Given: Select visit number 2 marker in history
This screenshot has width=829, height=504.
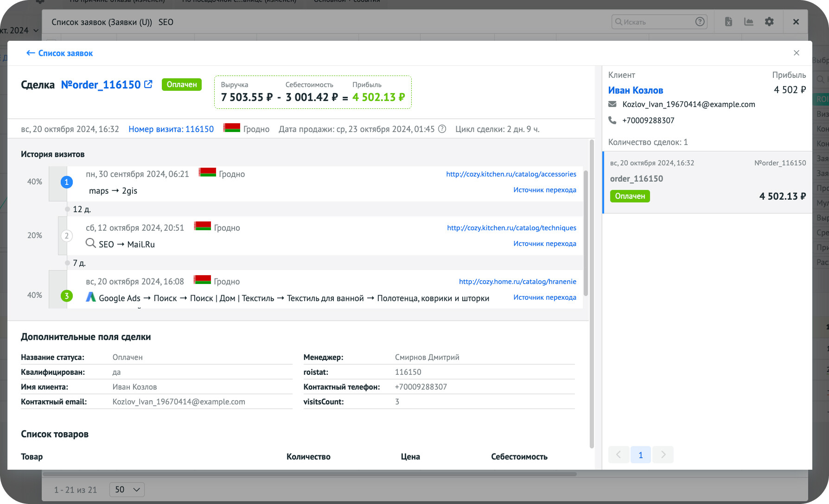Looking at the screenshot, I should (67, 236).
